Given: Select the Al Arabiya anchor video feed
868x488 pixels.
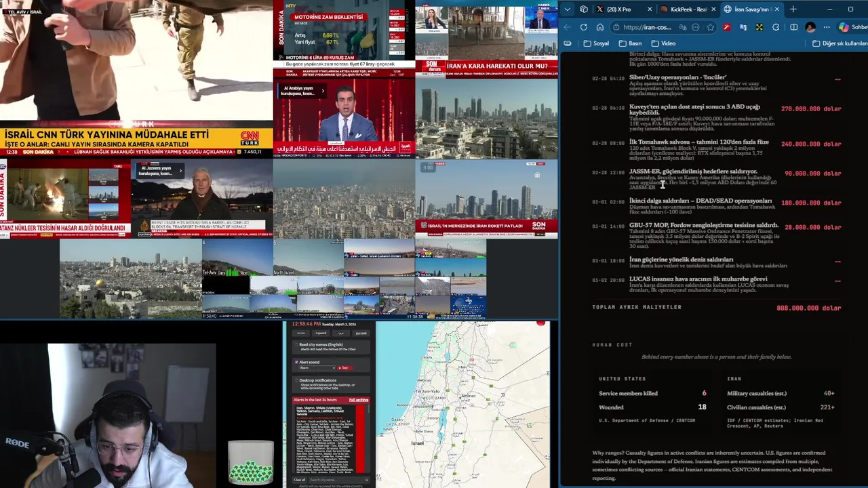Looking at the screenshot, I should 344,119.
